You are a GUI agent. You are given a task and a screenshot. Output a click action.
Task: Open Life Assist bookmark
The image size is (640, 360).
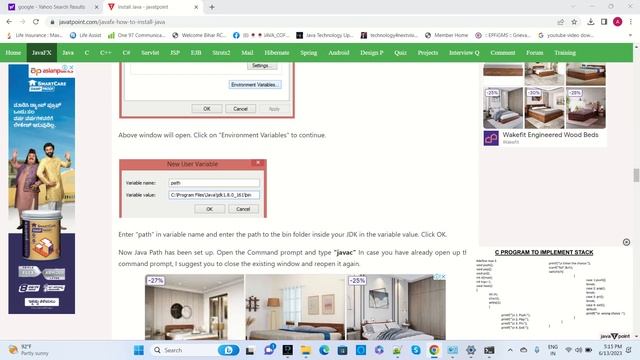(x=85, y=36)
